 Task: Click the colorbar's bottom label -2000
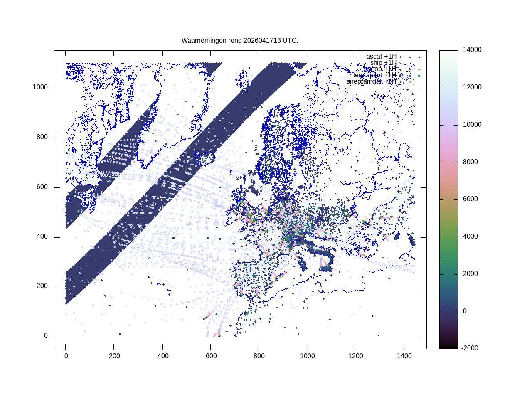[470, 348]
